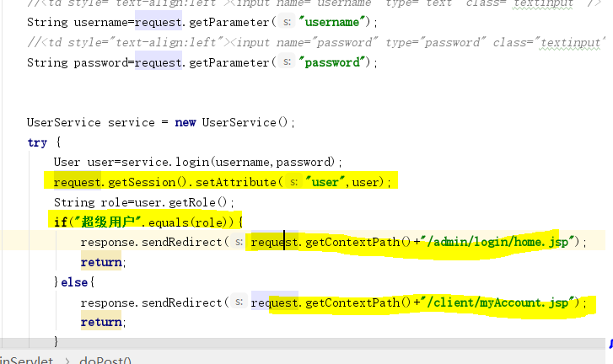Click the 's:' hint in the client sendRedirect
613x364 pixels.
pyautogui.click(x=239, y=302)
